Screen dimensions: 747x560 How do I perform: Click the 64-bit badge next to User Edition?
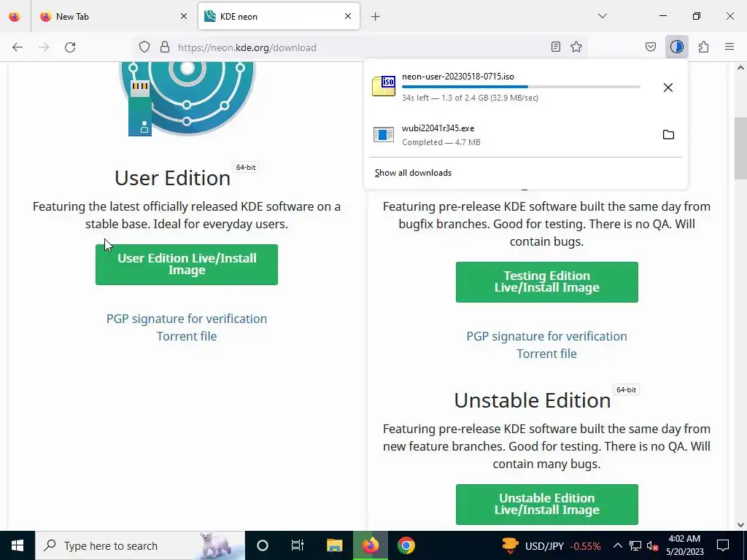(x=246, y=168)
